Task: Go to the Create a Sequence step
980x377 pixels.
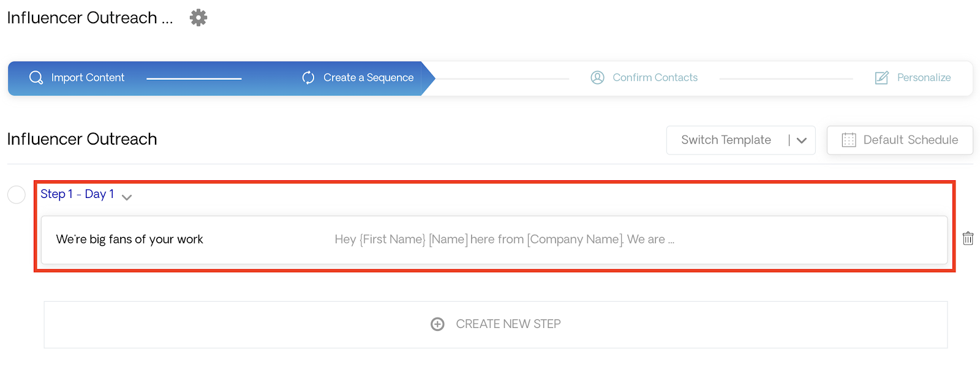Action: click(368, 78)
